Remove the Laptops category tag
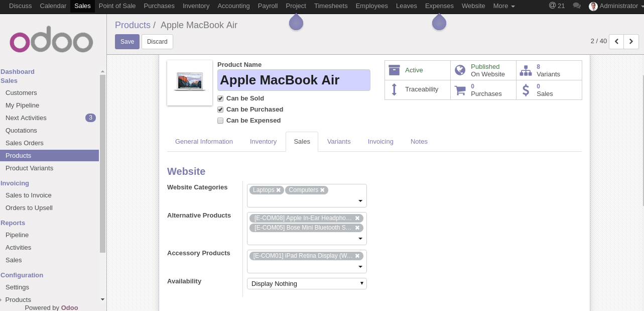The width and height of the screenshot is (644, 311). point(279,190)
